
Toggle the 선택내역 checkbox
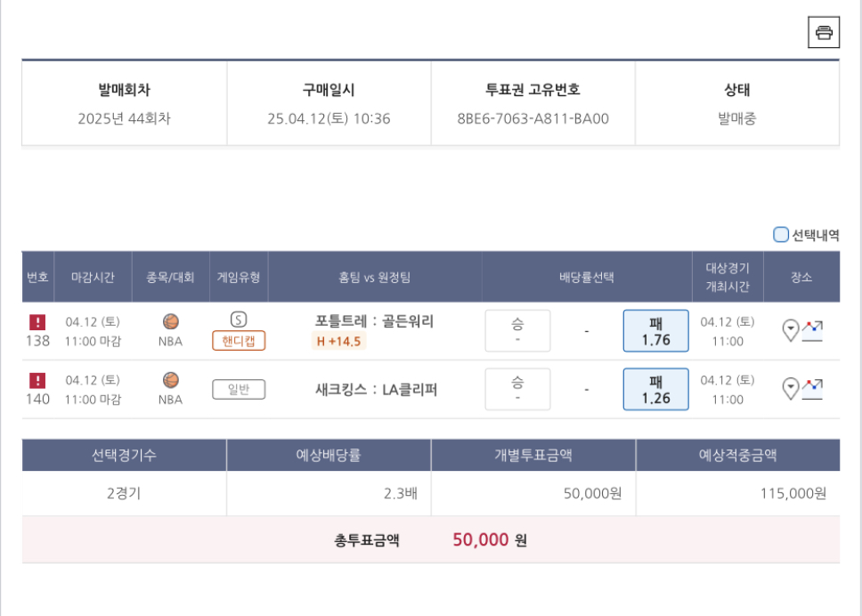click(781, 235)
